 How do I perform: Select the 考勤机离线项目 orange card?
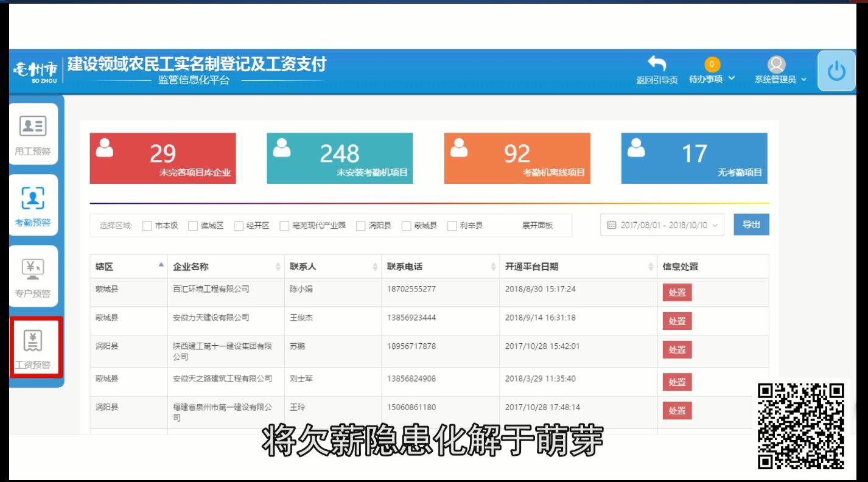[517, 158]
